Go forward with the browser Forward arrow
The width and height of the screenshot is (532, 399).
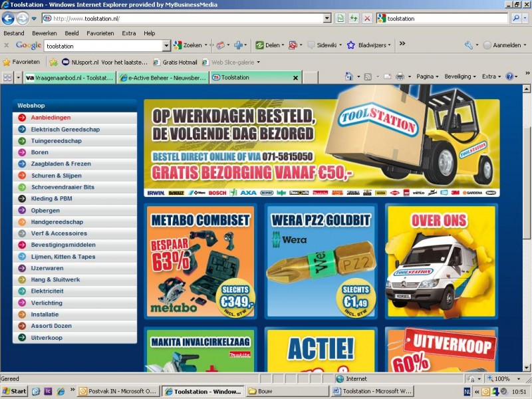(23, 19)
